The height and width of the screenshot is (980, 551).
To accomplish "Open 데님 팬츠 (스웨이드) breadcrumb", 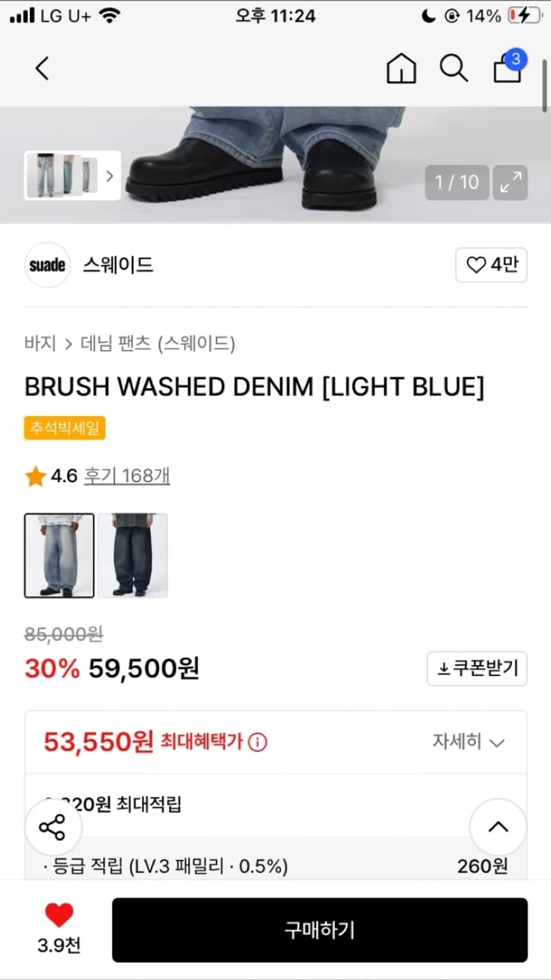I will click(158, 344).
